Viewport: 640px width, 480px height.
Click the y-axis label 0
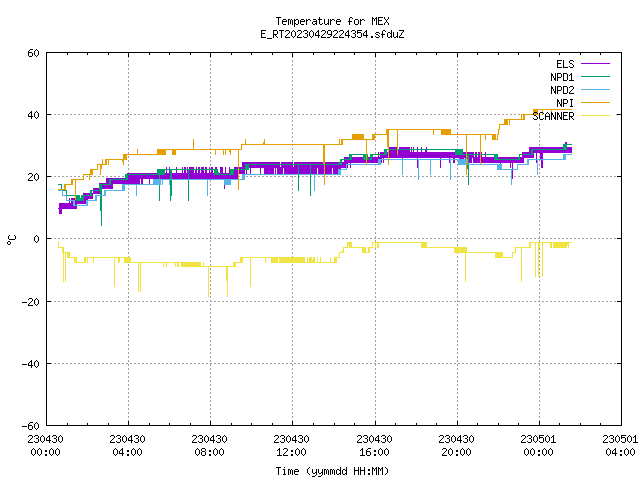coord(37,239)
